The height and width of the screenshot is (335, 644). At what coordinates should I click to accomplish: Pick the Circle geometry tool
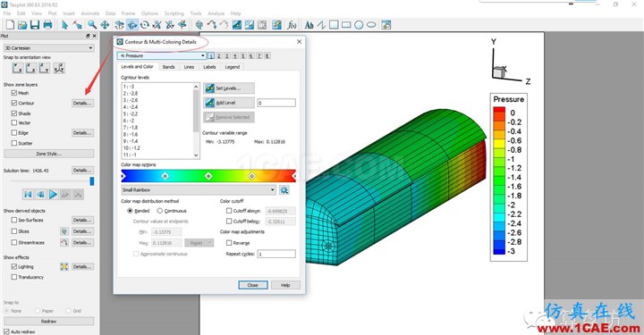(359, 25)
